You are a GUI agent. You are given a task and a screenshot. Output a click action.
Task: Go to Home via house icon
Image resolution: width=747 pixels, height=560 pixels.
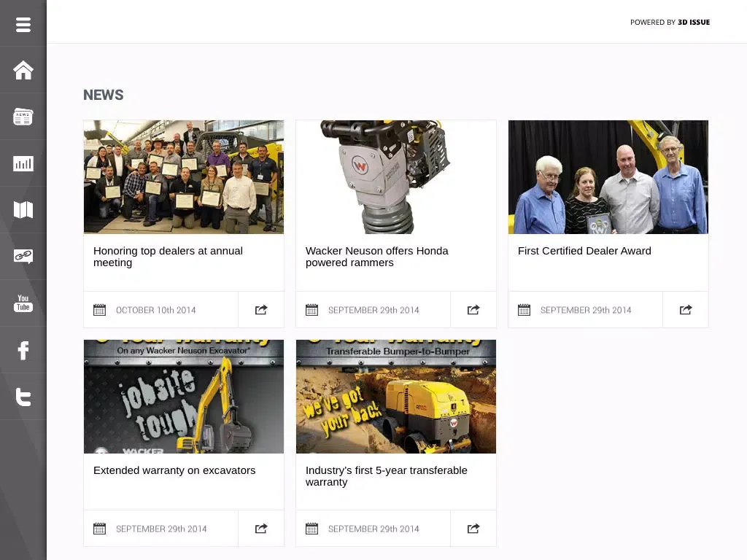point(23,71)
